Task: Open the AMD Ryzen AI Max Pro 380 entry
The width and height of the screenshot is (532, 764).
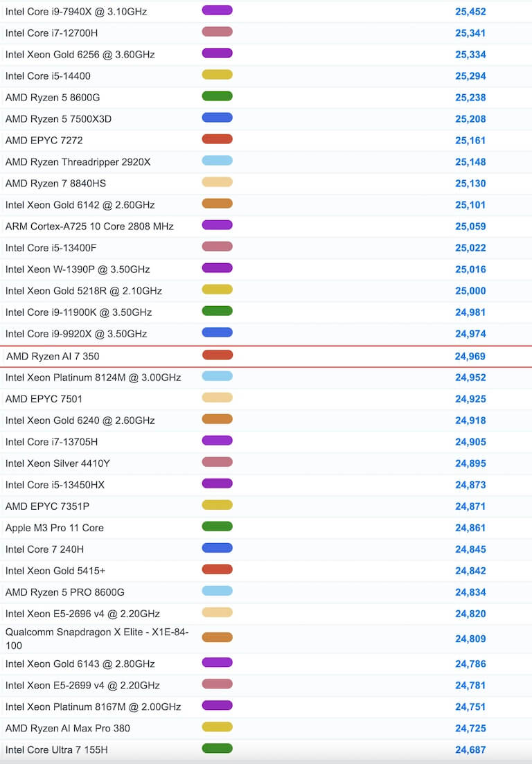Action: point(68,728)
